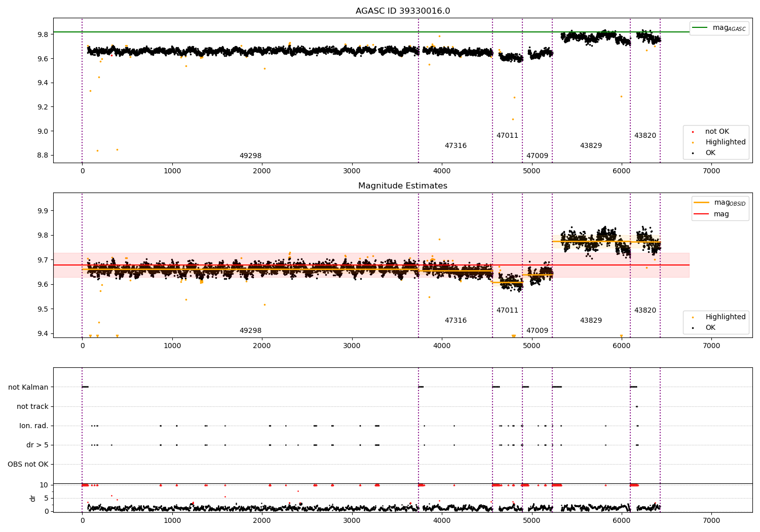Click the 'not Kalman' row label

(28, 388)
